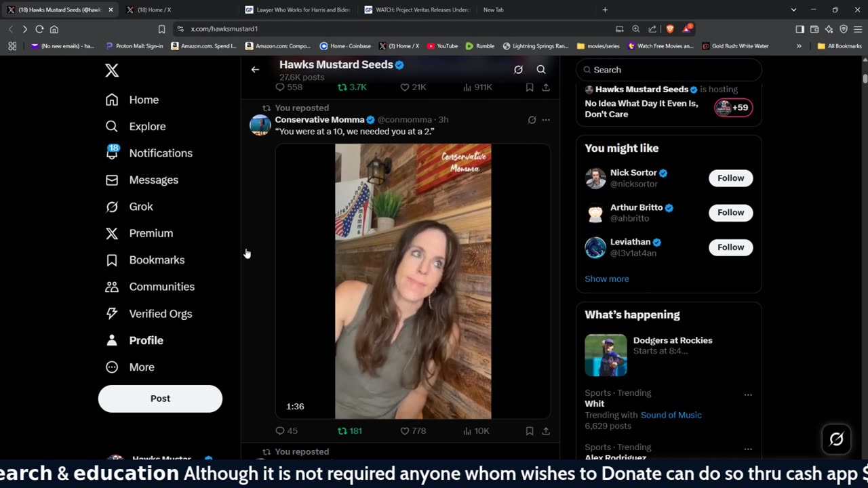Click Grok icon in profile header
868x488 pixels.
coord(518,69)
